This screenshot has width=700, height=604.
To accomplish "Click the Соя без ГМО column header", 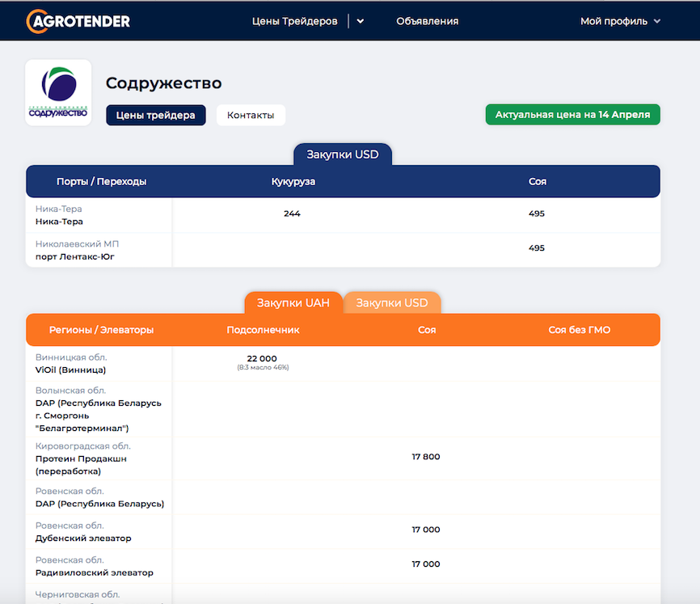I will (579, 330).
